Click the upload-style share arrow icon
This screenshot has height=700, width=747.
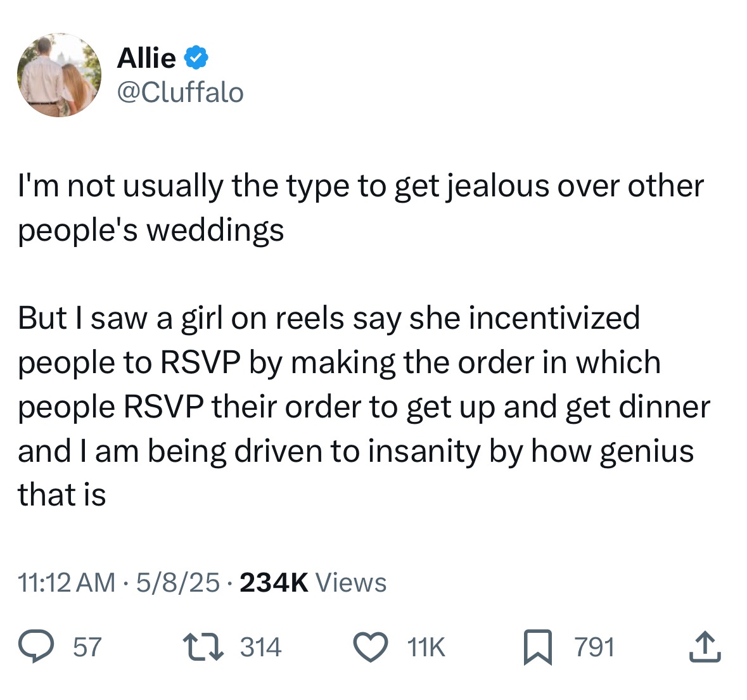tap(706, 646)
